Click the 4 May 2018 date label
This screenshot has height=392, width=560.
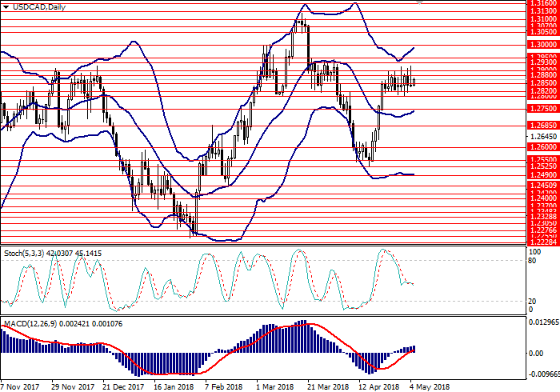[431, 386]
